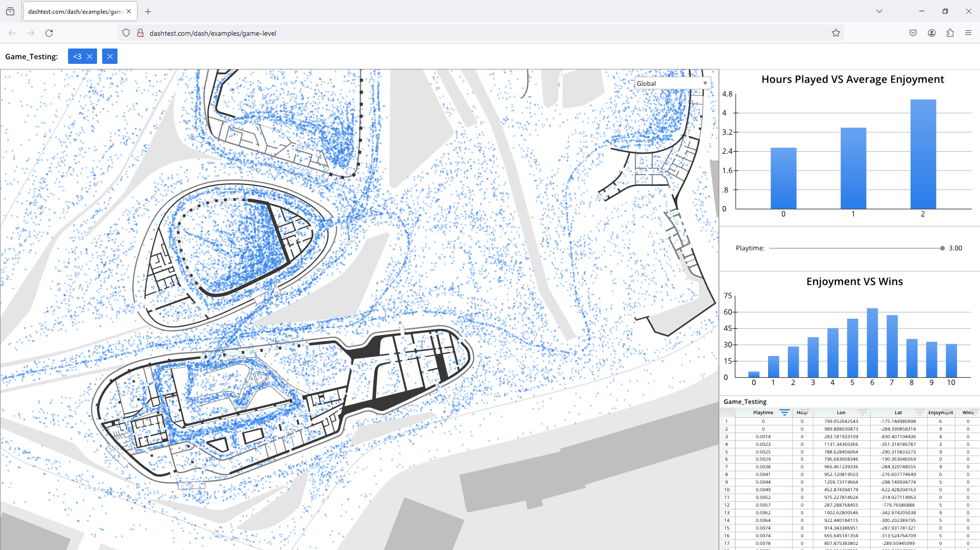Open tracking protection shield icon
This screenshot has width=980, height=550.
click(126, 33)
